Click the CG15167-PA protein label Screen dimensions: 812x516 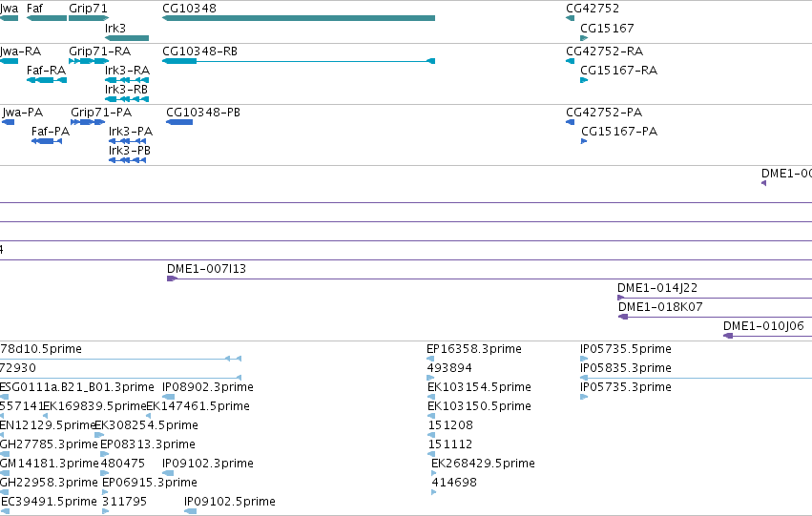(x=619, y=132)
